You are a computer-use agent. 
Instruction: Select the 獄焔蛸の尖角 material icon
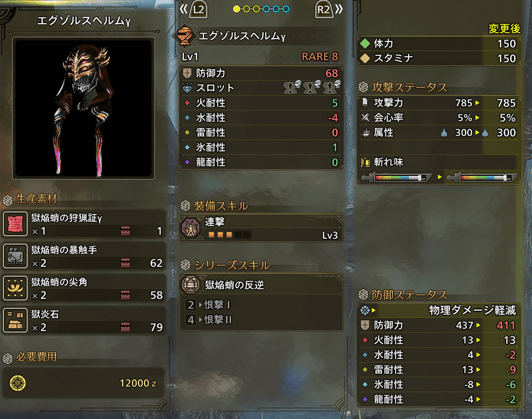click(15, 288)
